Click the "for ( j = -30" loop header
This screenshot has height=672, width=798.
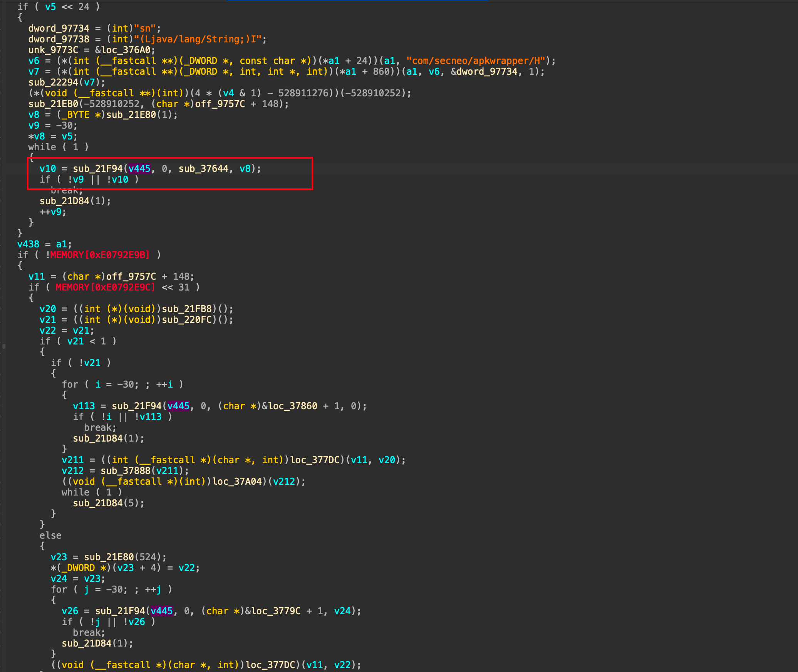(x=112, y=590)
